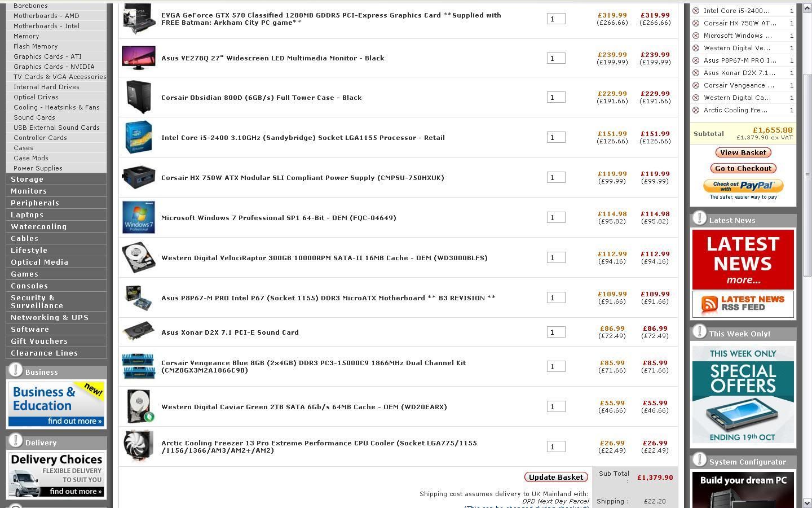The image size is (812, 508).
Task: Expand the Games category
Action: click(56, 274)
